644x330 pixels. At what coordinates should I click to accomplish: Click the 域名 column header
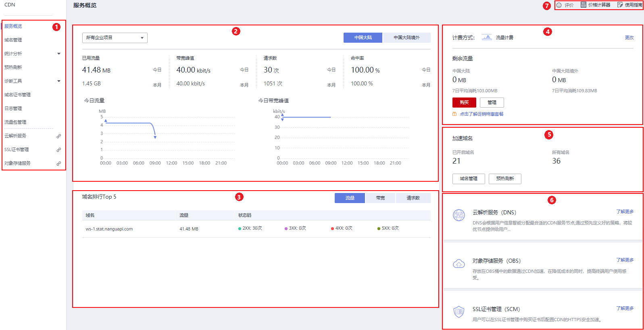pyautogui.click(x=90, y=215)
